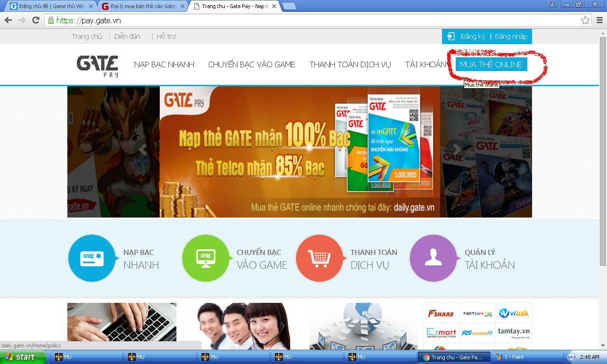Open THANH TOÁN DỊCH VỤ in the main navigation bar
The width and height of the screenshot is (607, 364).
point(350,64)
